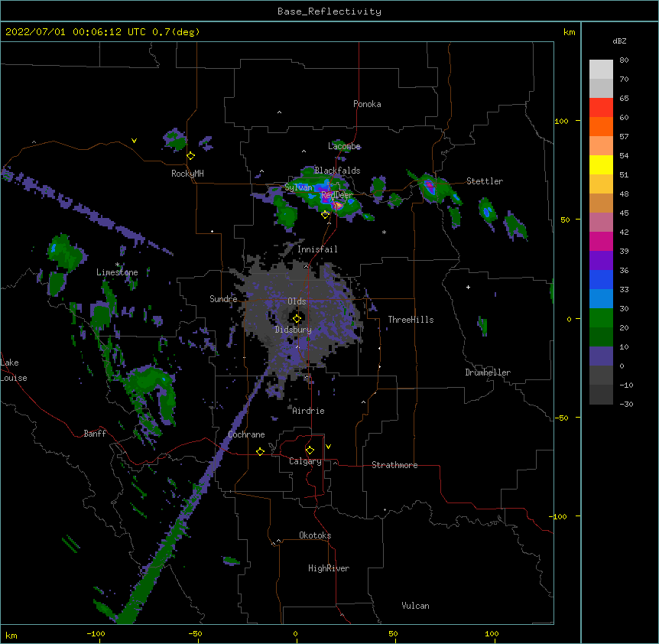Click the Strathmore label

394,465
